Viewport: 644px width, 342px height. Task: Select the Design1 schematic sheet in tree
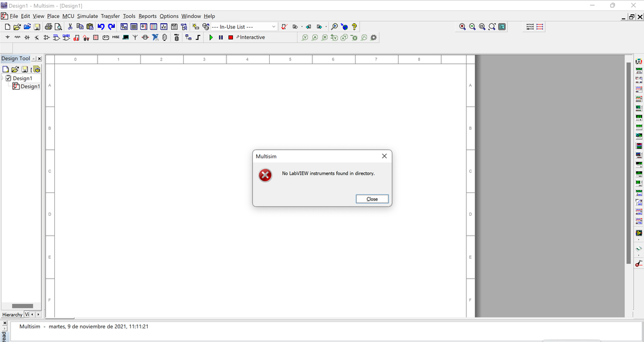click(x=30, y=86)
